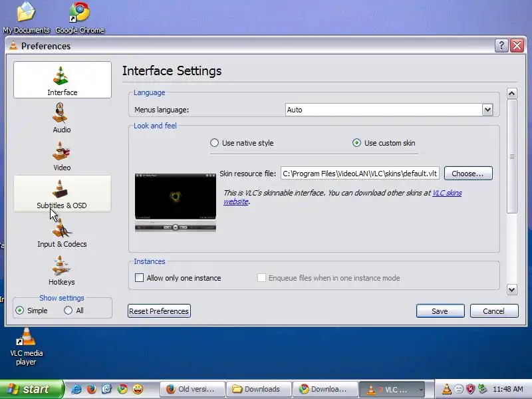
Task: Select Simple show settings radio button
Action: pos(20,311)
